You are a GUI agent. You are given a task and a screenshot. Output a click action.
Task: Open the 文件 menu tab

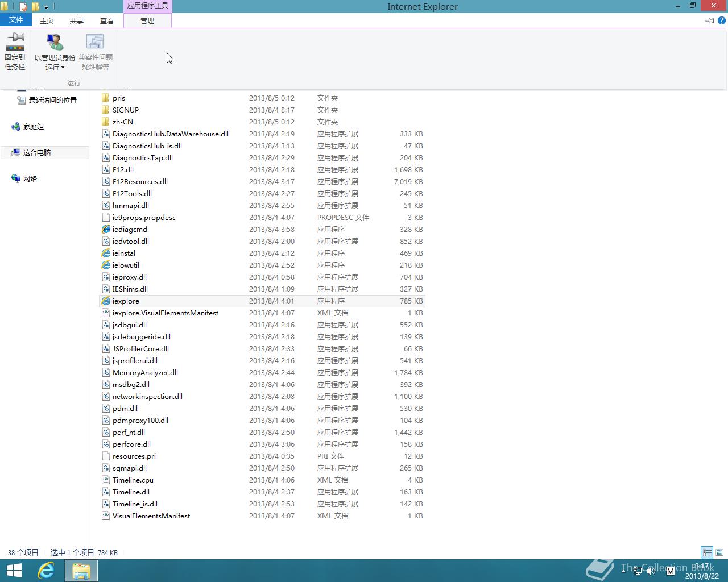point(16,20)
